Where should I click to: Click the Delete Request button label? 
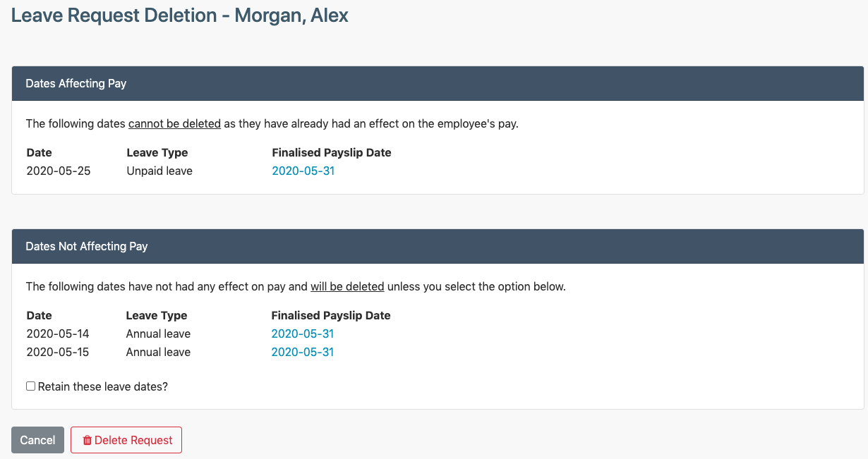[133, 440]
